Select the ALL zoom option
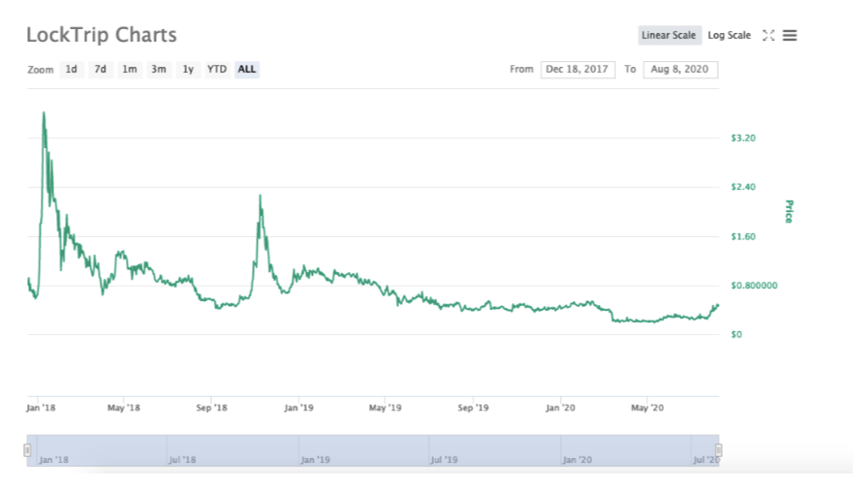The image size is (868, 486). pyautogui.click(x=247, y=69)
